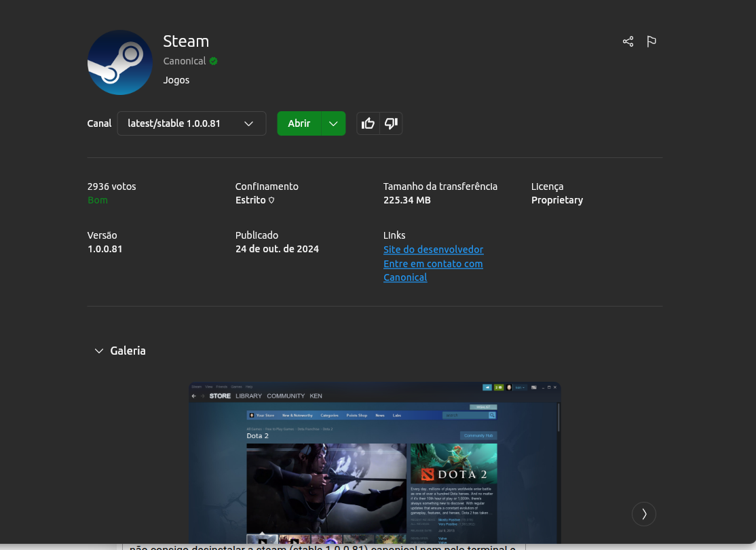Collapse the Galeria section
Viewport: 756px width, 550px height.
tap(99, 351)
